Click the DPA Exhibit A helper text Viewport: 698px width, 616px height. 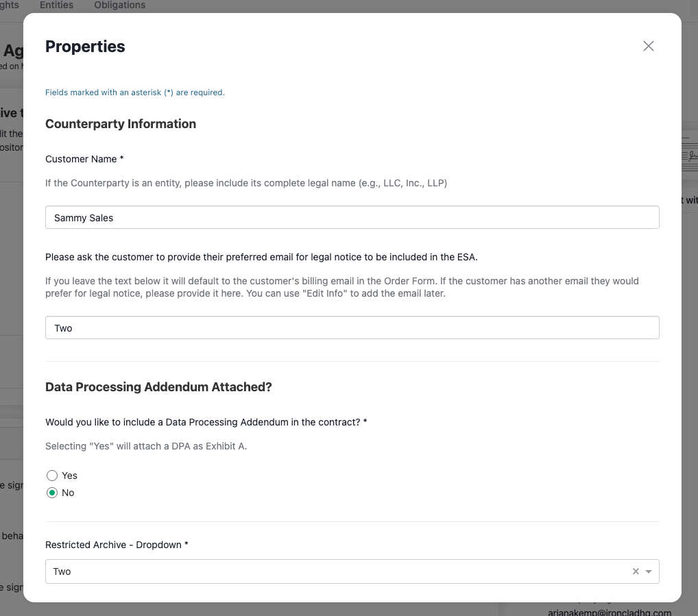coord(145,446)
